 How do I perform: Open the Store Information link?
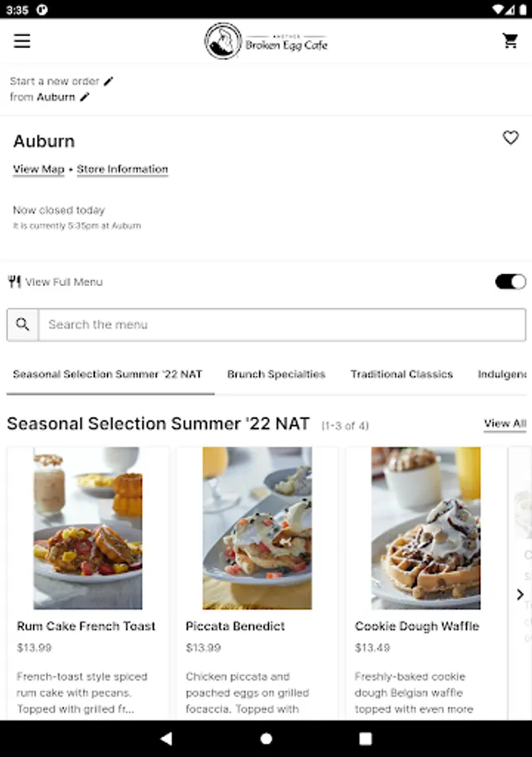pos(123,169)
